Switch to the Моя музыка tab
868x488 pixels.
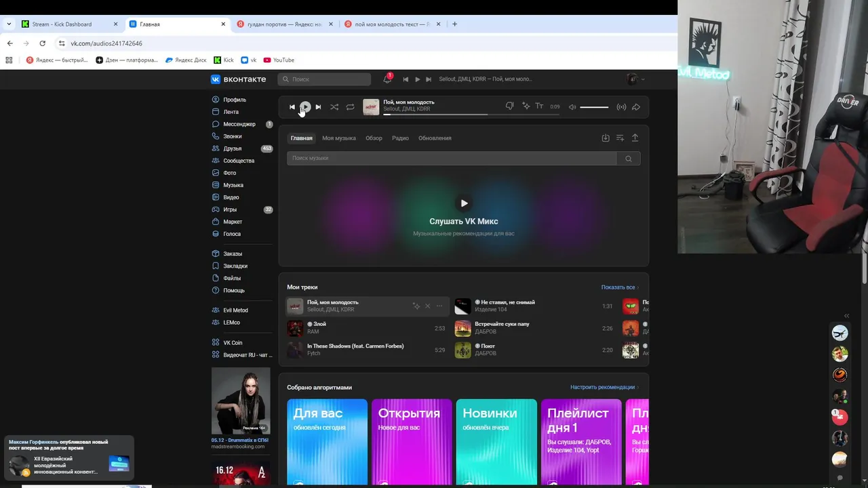click(339, 138)
